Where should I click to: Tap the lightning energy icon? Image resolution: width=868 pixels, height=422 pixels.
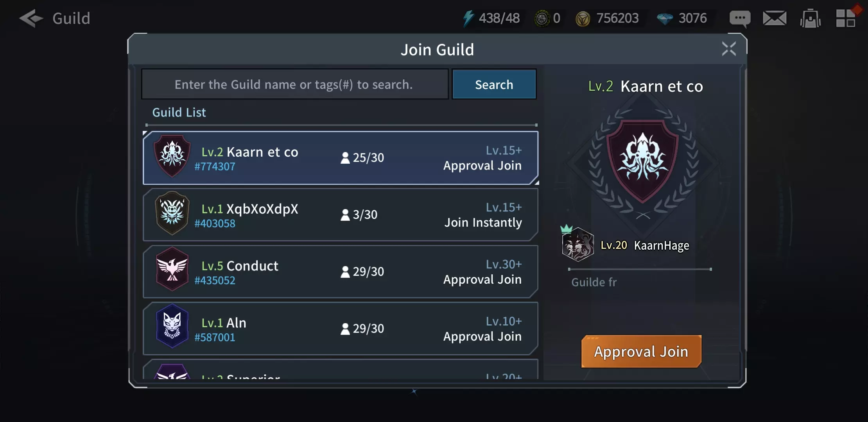click(468, 18)
